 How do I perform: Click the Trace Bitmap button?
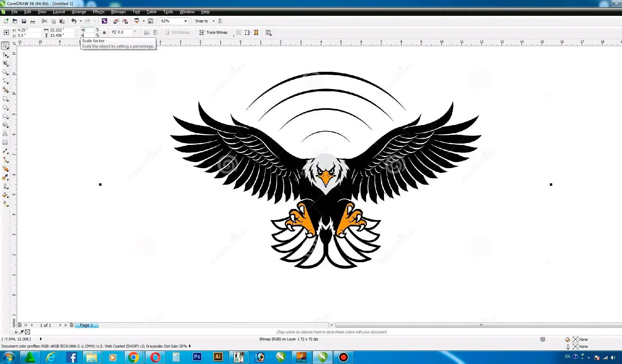tap(214, 32)
